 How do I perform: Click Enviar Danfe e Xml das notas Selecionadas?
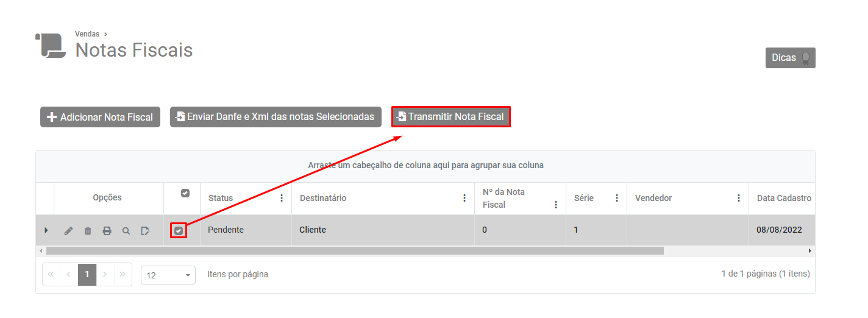click(x=276, y=117)
